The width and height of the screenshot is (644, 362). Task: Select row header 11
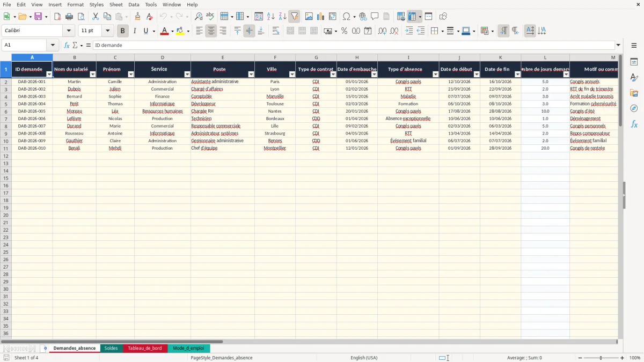6,148
